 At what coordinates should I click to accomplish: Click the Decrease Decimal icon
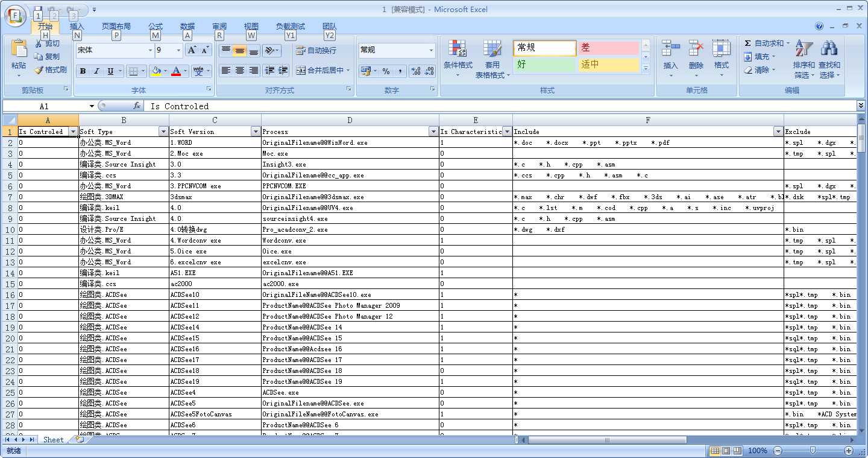(429, 71)
